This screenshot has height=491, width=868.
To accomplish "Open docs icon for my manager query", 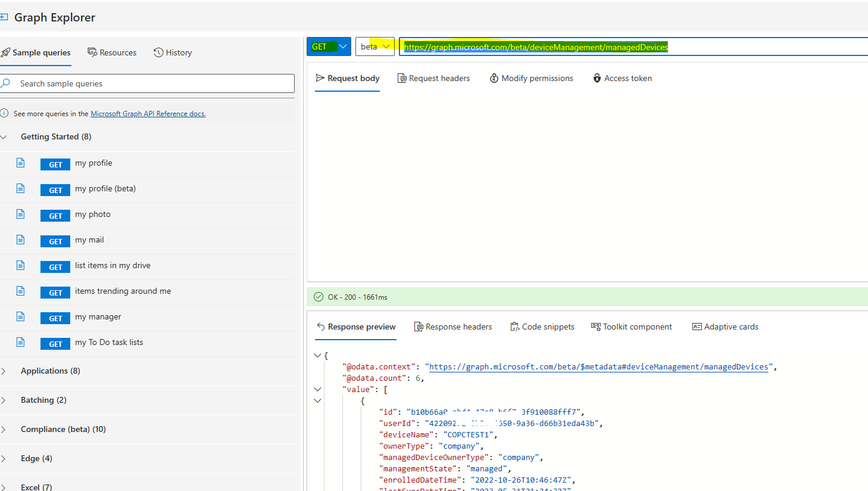I will (20, 316).
